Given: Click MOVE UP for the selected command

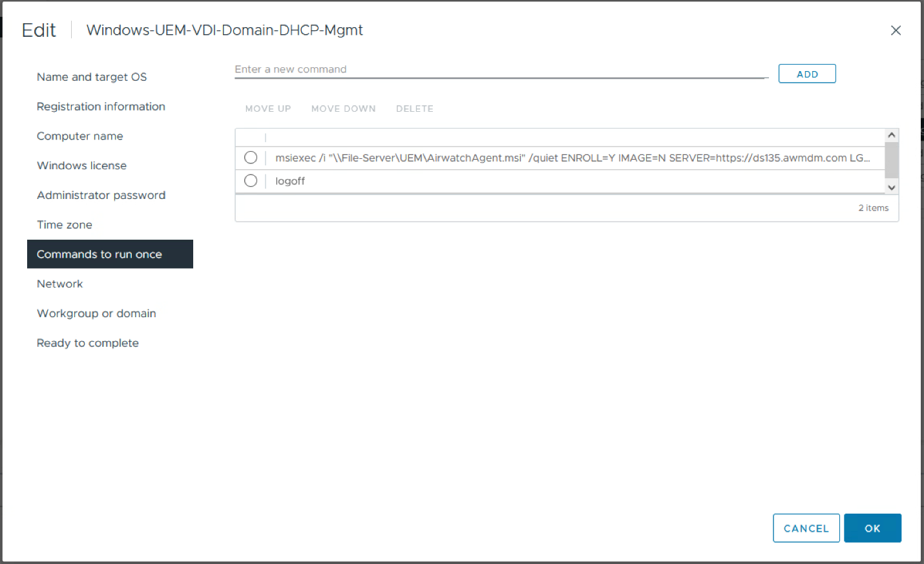Looking at the screenshot, I should click(x=268, y=109).
